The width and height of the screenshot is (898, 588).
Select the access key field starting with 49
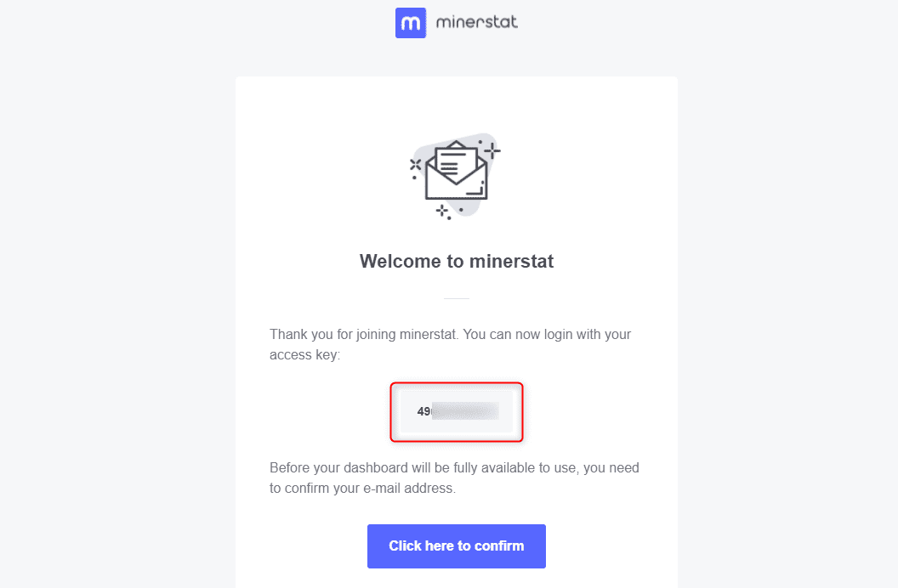point(457,411)
